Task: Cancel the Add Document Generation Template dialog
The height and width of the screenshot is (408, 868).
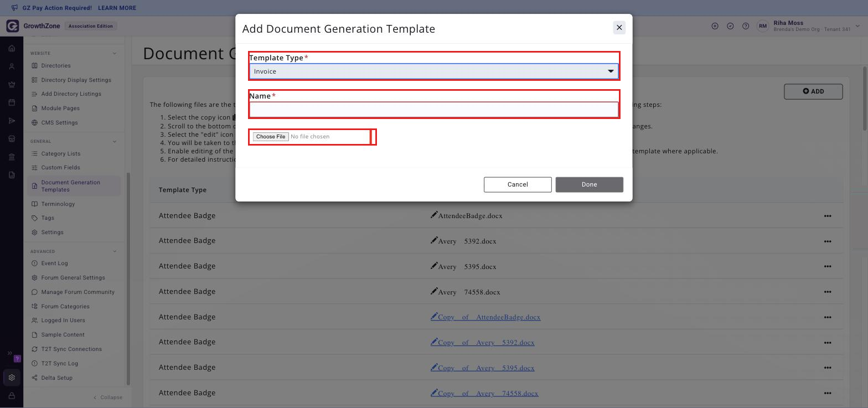Action: [x=518, y=184]
